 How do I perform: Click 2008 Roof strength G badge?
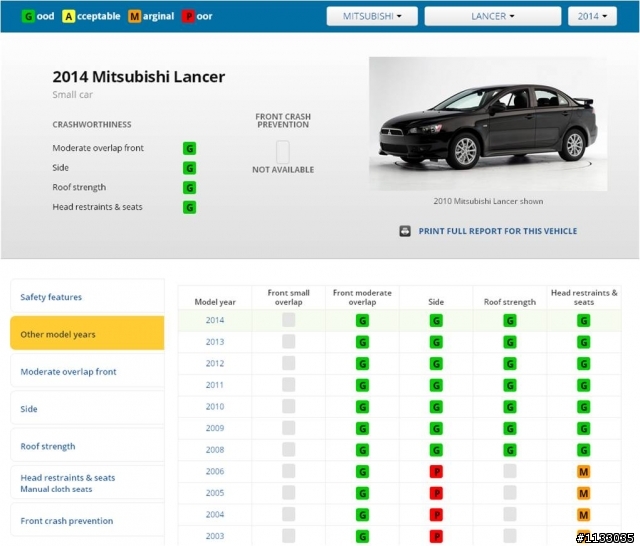(x=510, y=451)
